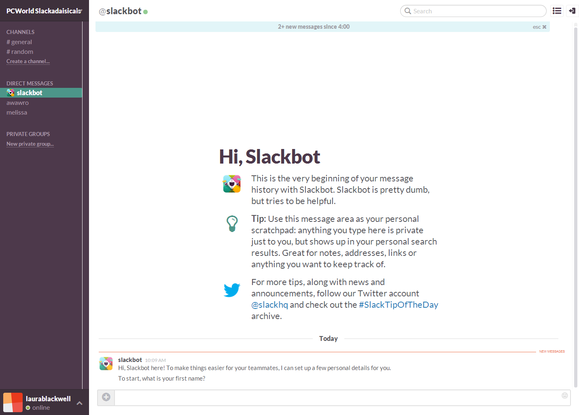
Task: Open the channel list icon in the header
Action: pos(556,11)
